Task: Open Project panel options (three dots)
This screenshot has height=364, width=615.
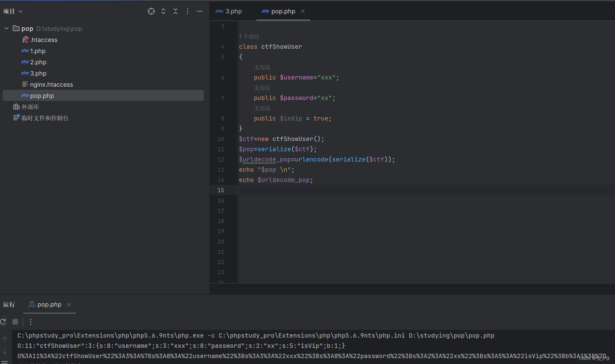Action: [188, 11]
